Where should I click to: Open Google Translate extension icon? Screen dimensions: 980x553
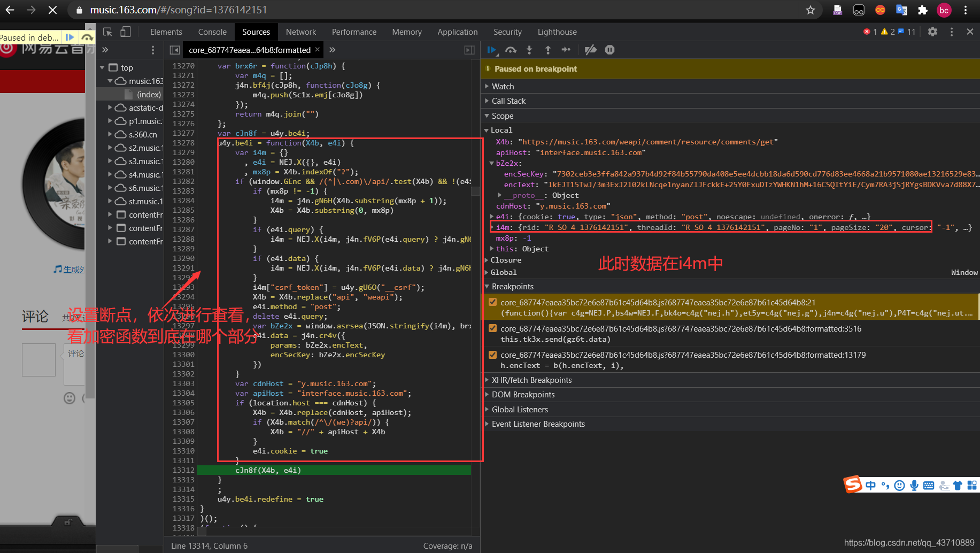[901, 10]
